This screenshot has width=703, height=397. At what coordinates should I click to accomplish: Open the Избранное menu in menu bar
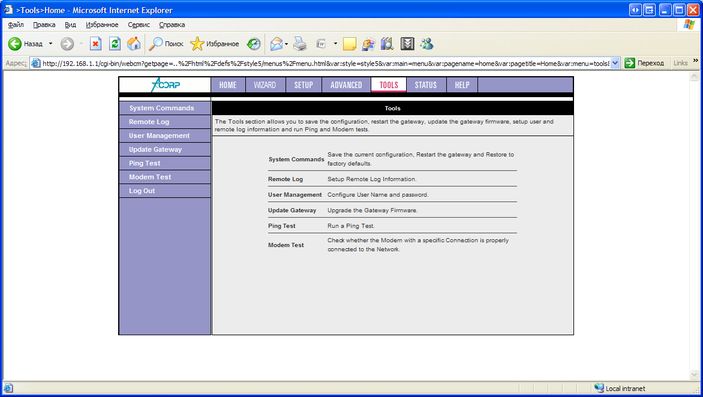102,25
